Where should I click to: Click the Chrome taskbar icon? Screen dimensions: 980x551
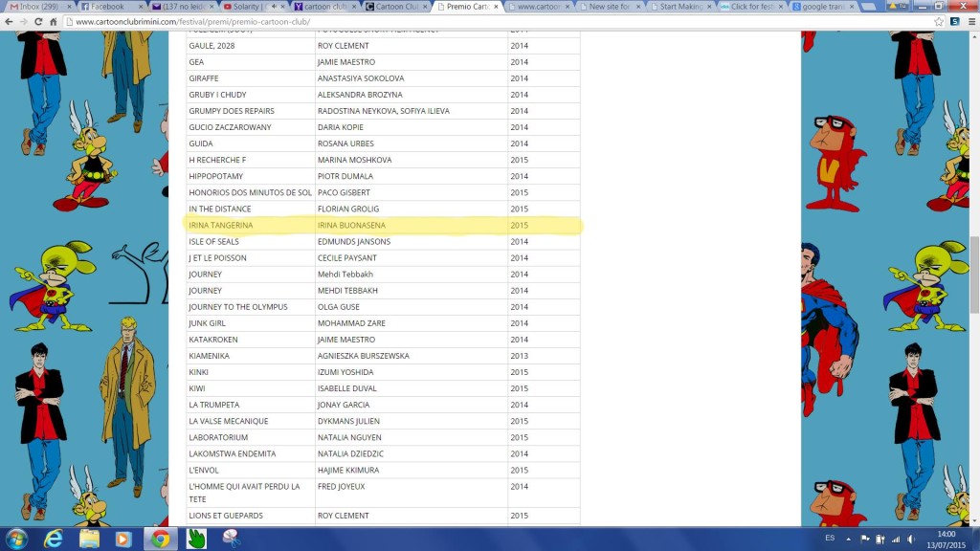click(160, 540)
